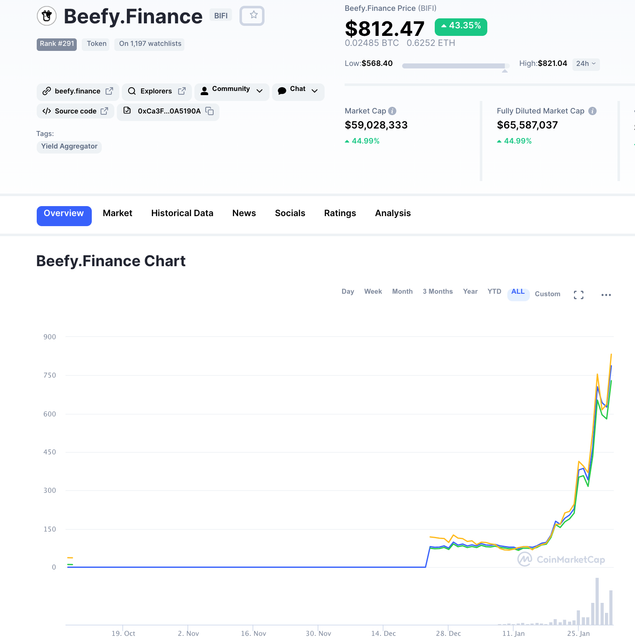
Task: Click the BIFI ticker badge
Action: click(221, 16)
